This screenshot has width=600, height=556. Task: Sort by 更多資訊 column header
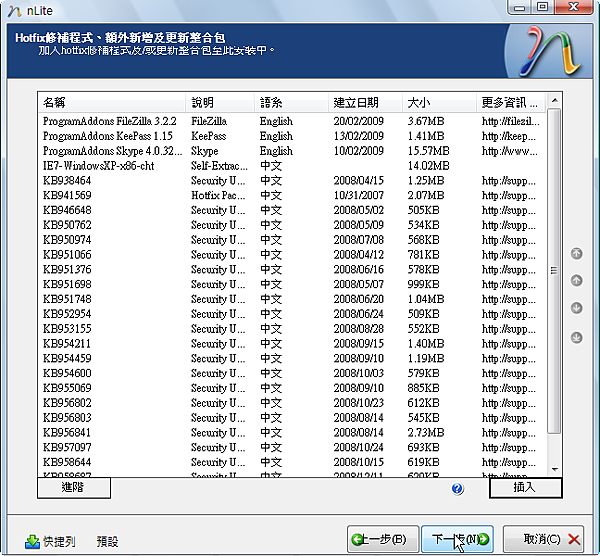[x=511, y=103]
